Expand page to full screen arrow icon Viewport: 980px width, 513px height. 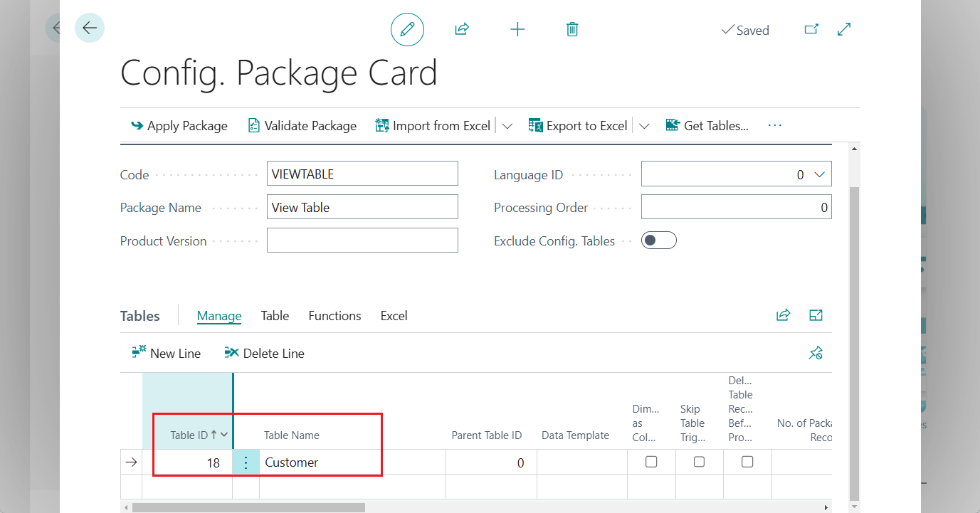pyautogui.click(x=843, y=29)
